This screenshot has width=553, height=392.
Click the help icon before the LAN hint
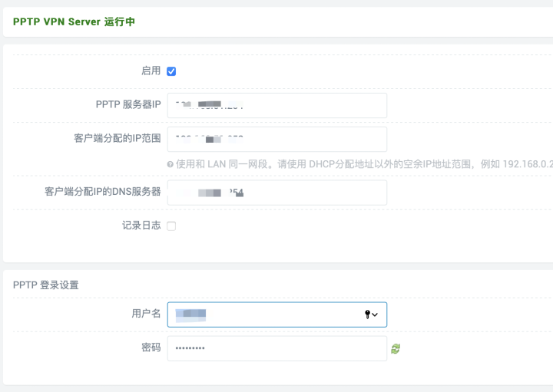(x=170, y=164)
